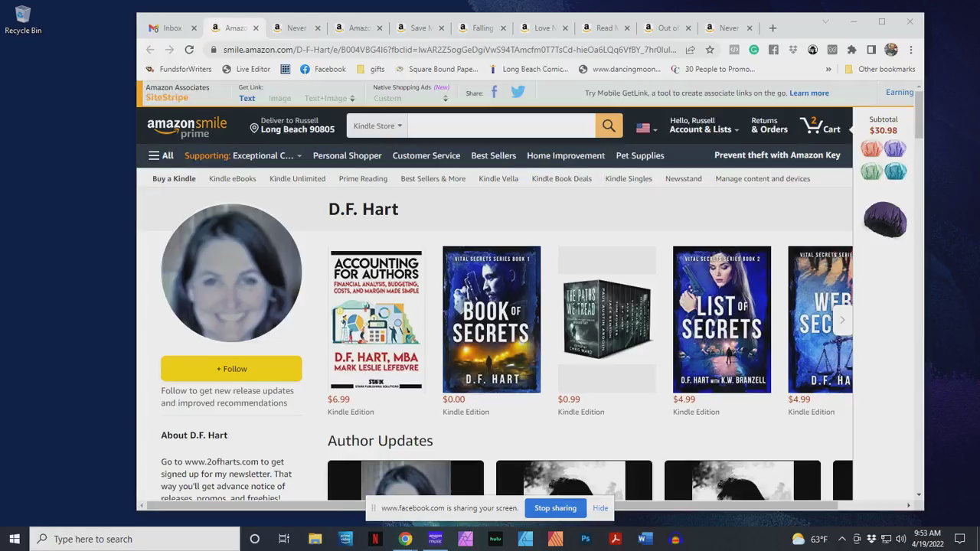Open Book of Secrets book cover
This screenshot has width=980, height=551.
(492, 320)
